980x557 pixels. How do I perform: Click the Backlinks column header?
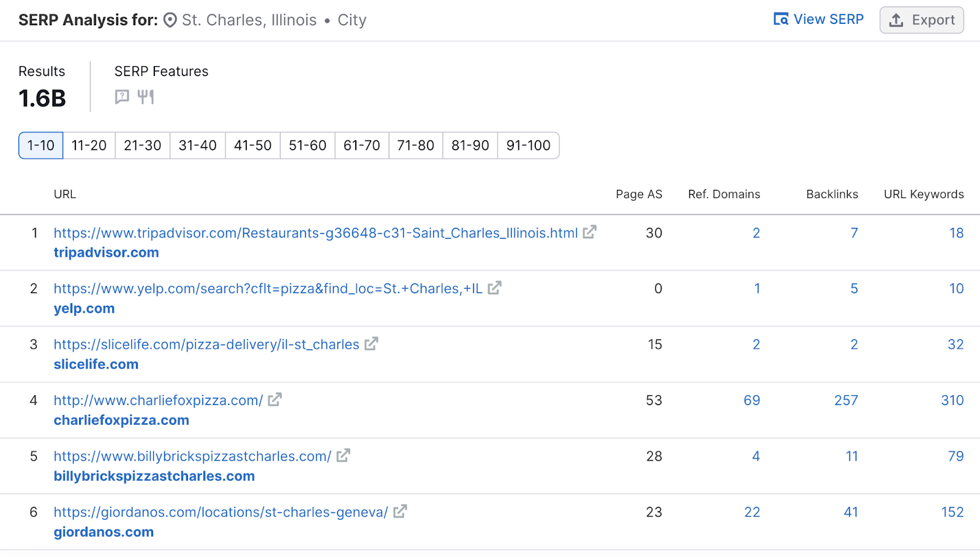(832, 194)
